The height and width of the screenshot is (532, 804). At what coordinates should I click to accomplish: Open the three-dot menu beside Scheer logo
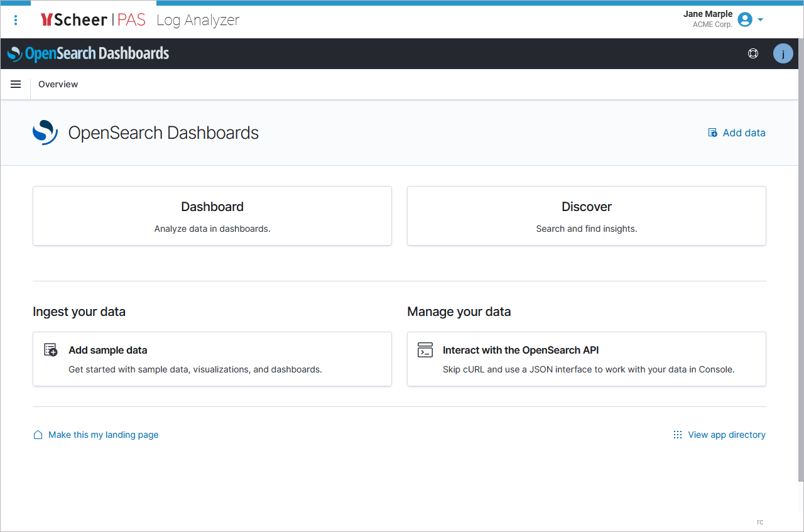(x=16, y=20)
